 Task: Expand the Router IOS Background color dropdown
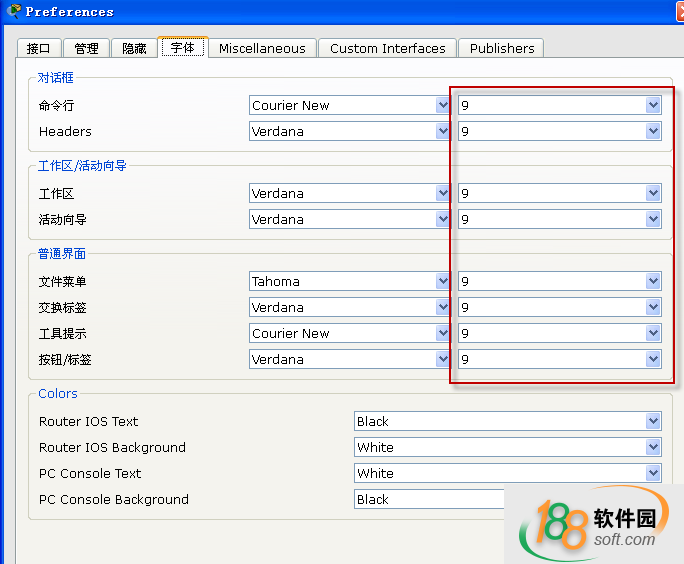click(507, 447)
